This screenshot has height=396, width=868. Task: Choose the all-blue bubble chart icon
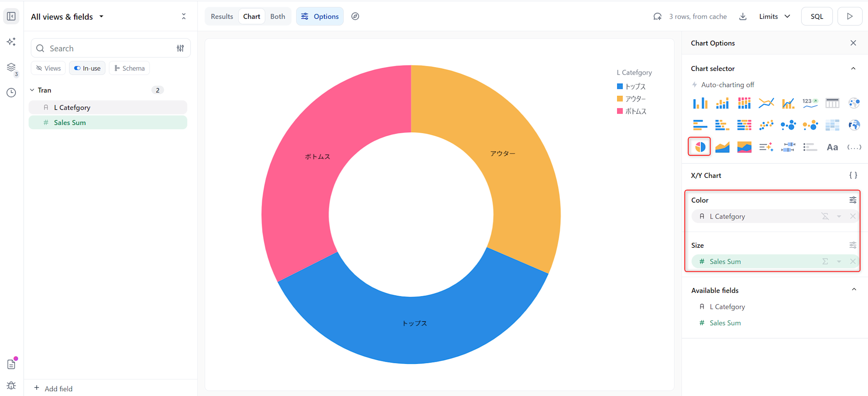click(788, 125)
